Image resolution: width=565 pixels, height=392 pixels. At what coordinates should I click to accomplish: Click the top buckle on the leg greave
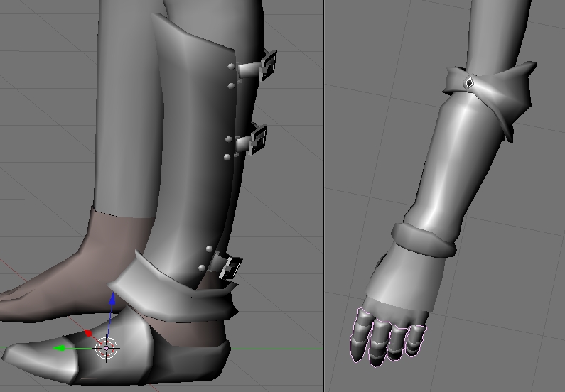(269, 65)
